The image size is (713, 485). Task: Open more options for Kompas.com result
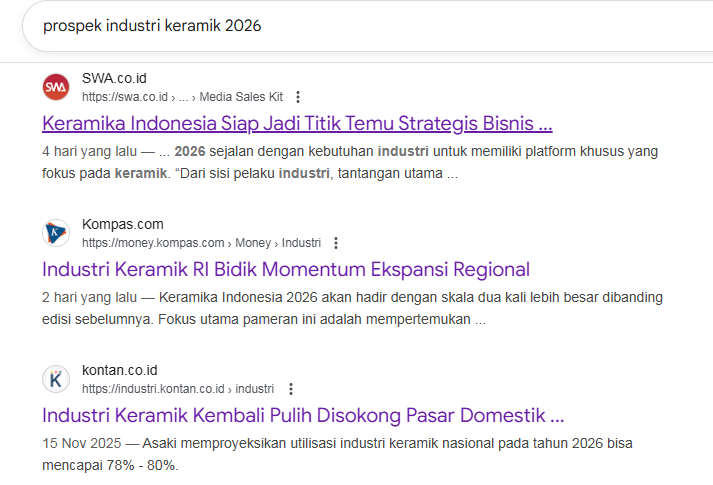coord(336,243)
